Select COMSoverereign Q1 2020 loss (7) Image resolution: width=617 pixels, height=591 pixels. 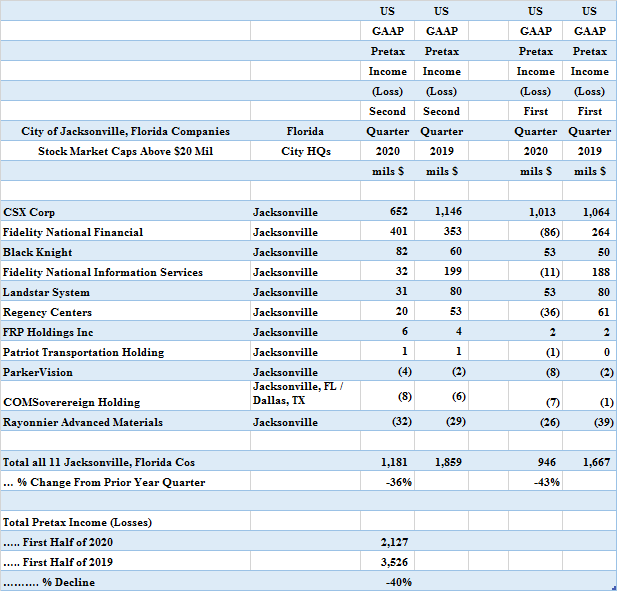552,403
